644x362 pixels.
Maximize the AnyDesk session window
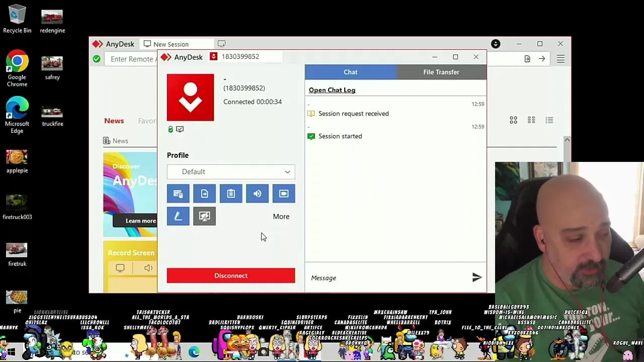coord(455,57)
